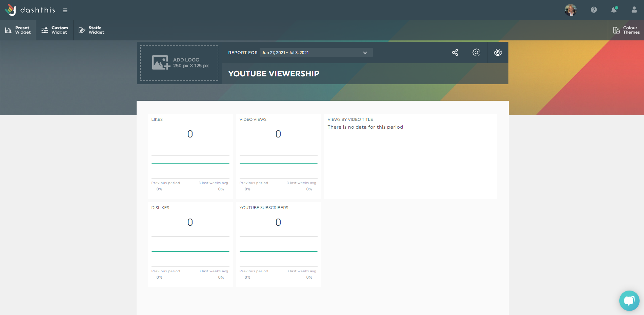Toggle the preview eye icon
Viewport: 644px width, 315px height.
coord(498,53)
